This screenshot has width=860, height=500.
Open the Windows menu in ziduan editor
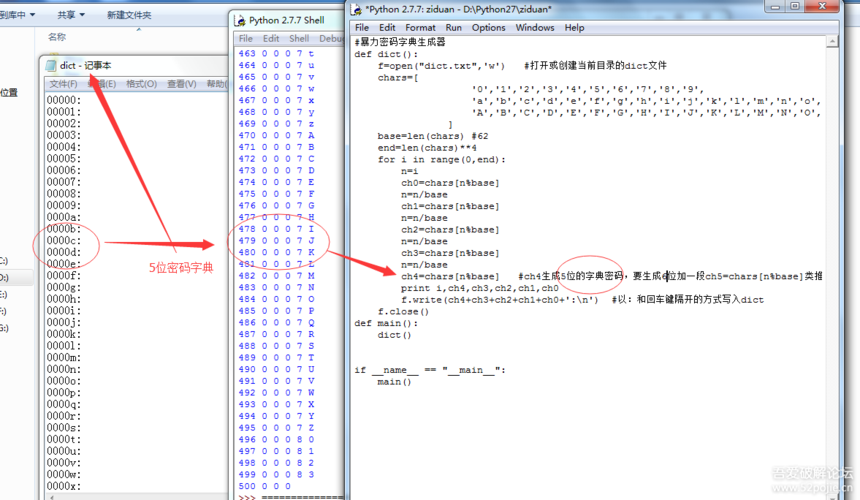(535, 28)
